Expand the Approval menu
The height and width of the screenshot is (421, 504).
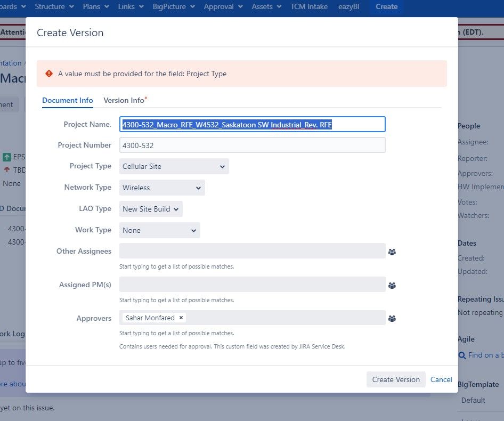pos(223,6)
